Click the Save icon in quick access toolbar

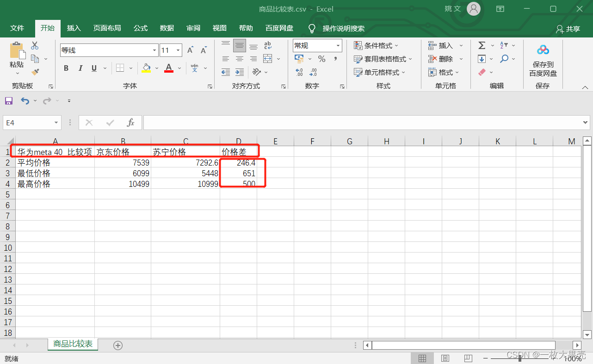pos(9,101)
